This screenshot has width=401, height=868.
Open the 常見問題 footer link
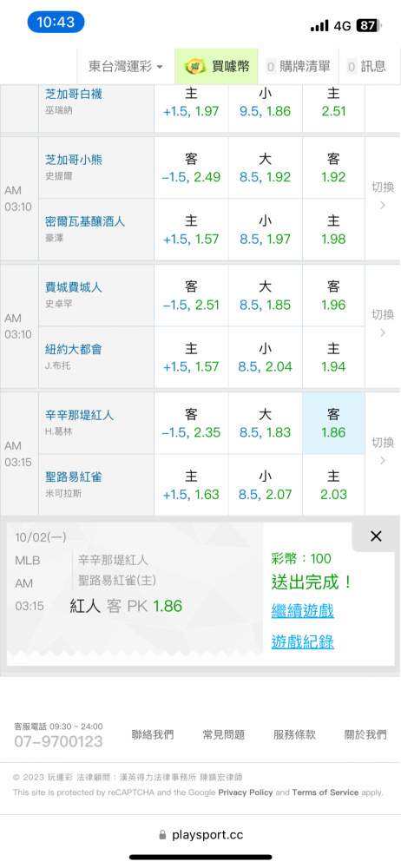click(x=223, y=734)
